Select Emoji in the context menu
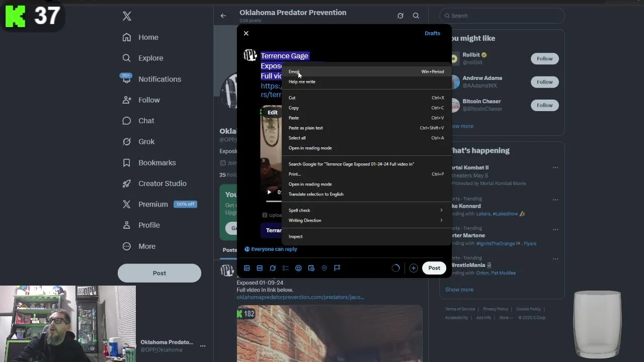 (366, 71)
